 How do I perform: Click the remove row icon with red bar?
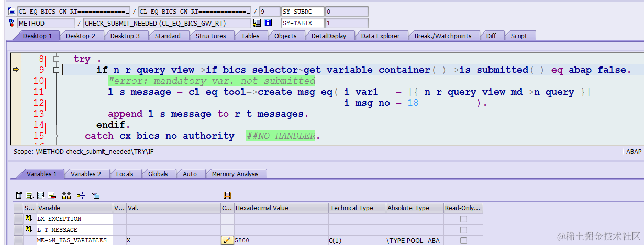point(51,195)
